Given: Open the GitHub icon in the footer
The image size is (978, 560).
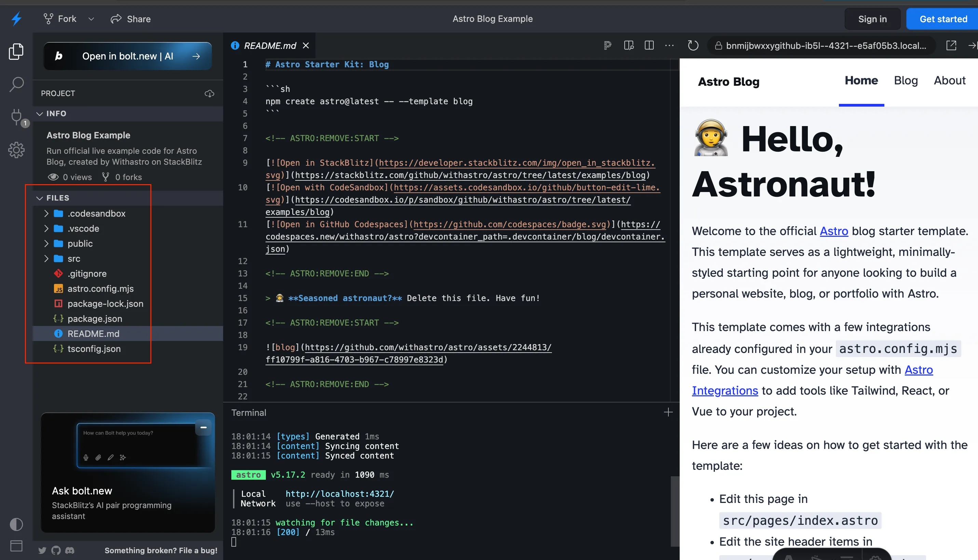Looking at the screenshot, I should tap(56, 550).
